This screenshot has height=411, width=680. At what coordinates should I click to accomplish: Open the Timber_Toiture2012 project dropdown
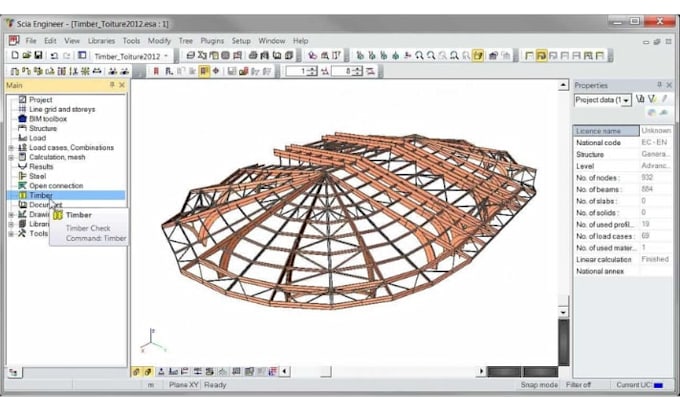(x=166, y=56)
